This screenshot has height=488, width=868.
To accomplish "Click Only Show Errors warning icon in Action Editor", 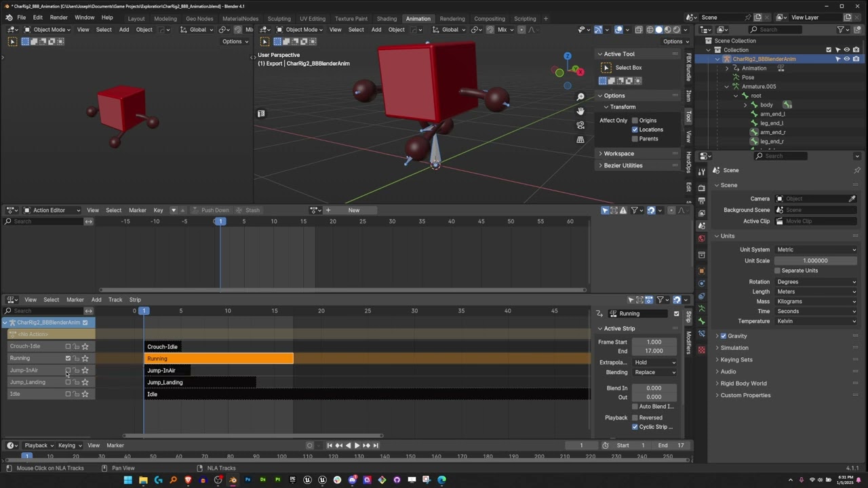I will (623, 210).
